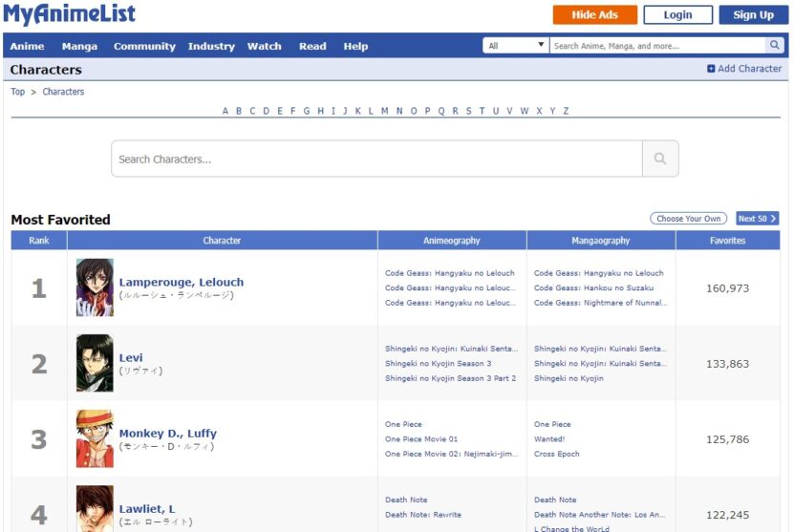Click the magnifier icon in top search bar
The height and width of the screenshot is (532, 794).
pos(774,46)
